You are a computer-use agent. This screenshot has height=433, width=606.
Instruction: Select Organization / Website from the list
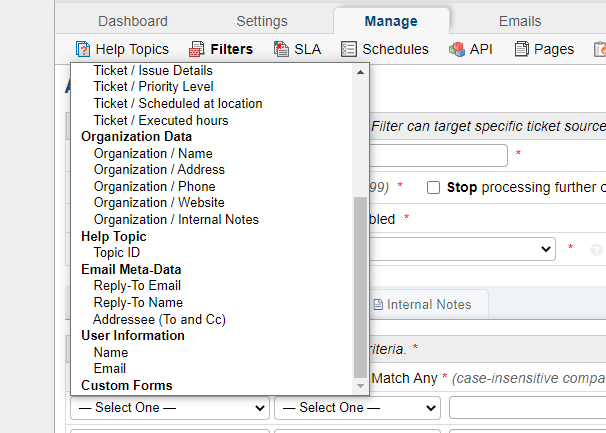click(160, 203)
